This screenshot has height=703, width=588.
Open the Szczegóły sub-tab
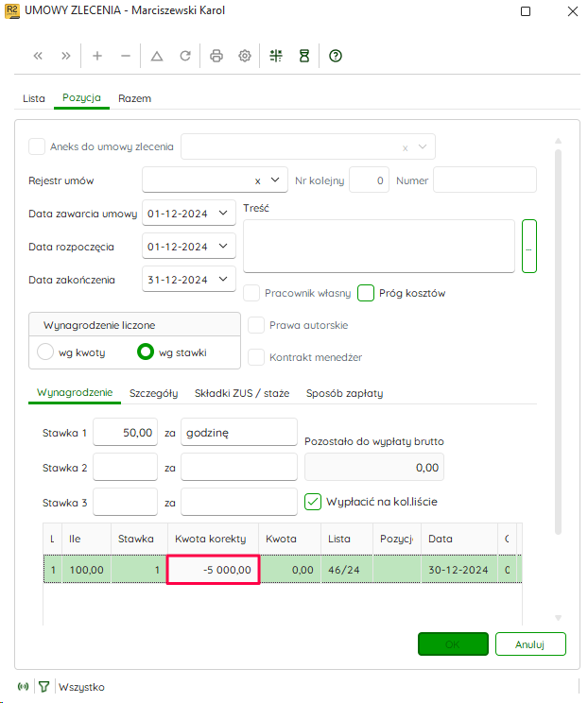[x=154, y=393]
